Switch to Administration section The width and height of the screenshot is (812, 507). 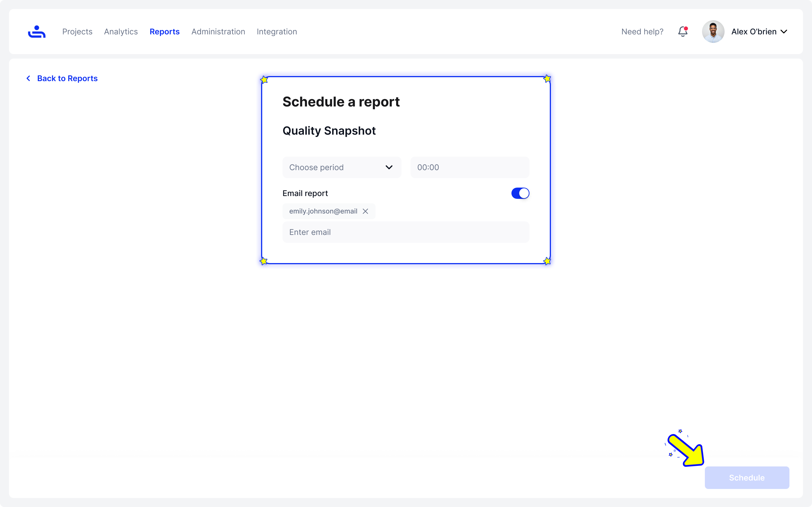tap(218, 32)
